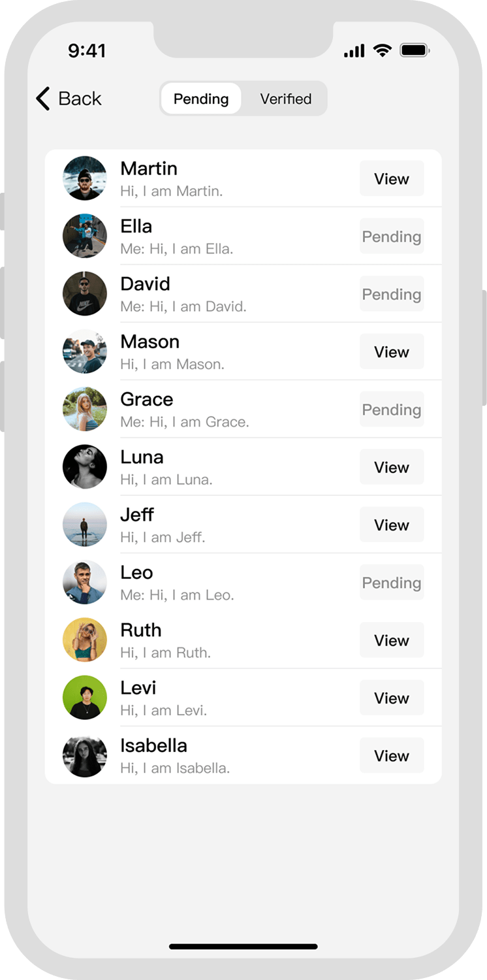487x980 pixels.
Task: Select Luna's avatar image
Action: click(84, 466)
